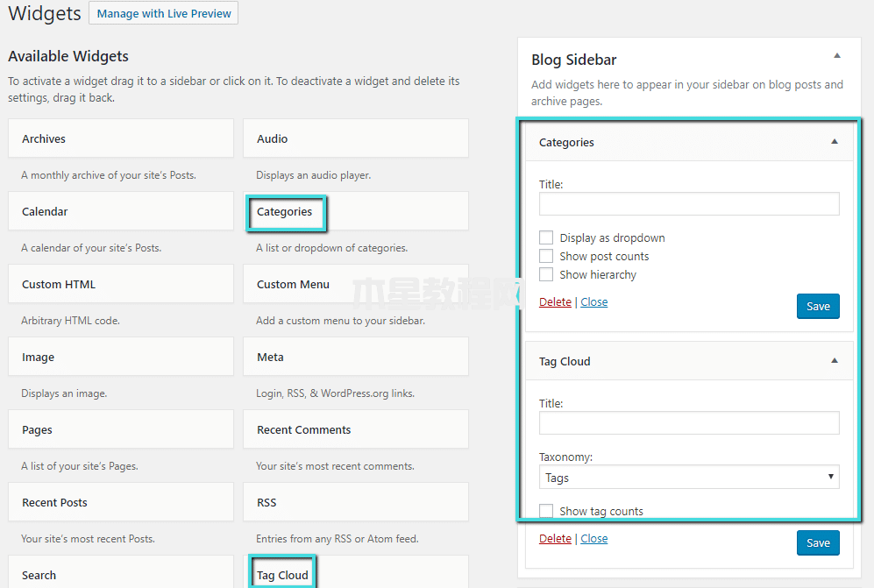Click 'Entries from any RSS or Atom feed.' text
This screenshot has height=588, width=874.
pyautogui.click(x=338, y=538)
